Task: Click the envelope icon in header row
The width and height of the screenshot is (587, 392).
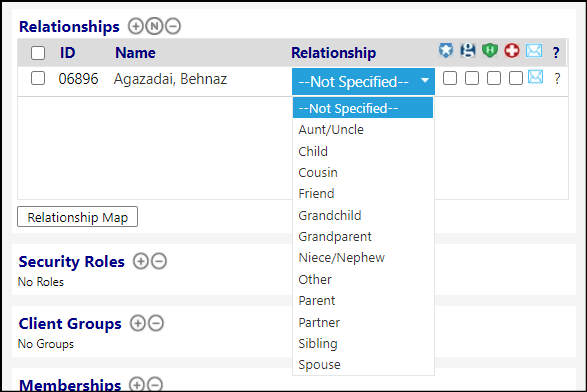Action: coord(534,51)
